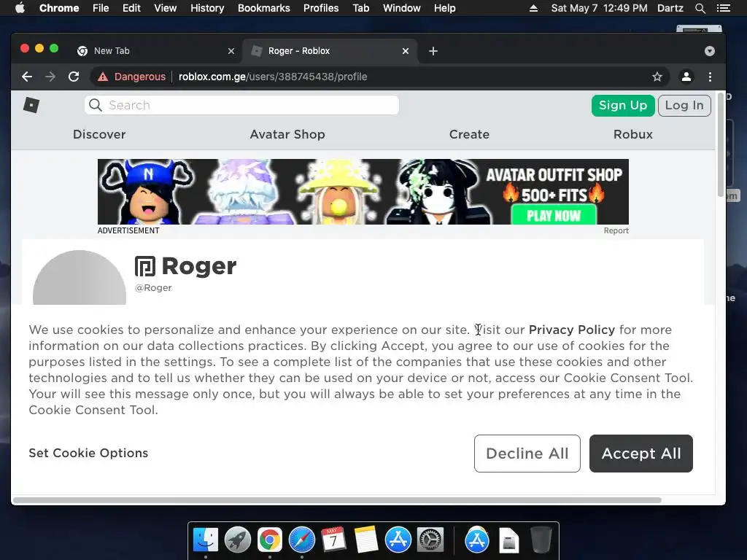This screenshot has width=747, height=560.
Task: Open the Window menu
Action: pos(402,8)
